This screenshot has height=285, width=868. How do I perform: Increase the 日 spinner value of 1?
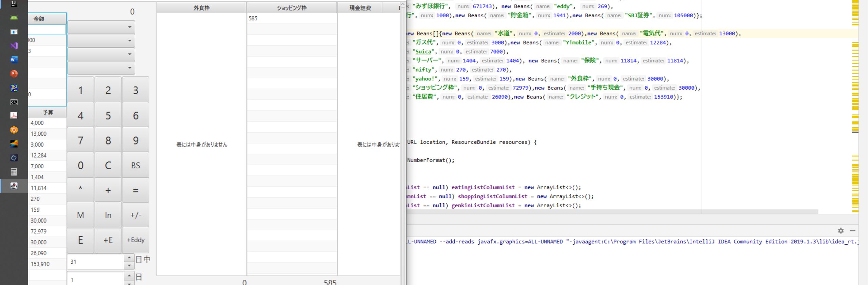tap(129, 275)
